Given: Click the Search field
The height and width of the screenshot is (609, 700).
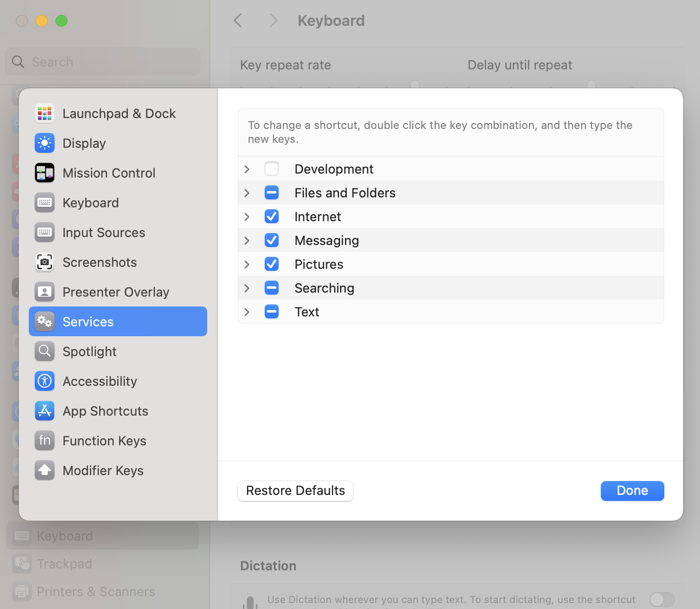Looking at the screenshot, I should pos(103,61).
